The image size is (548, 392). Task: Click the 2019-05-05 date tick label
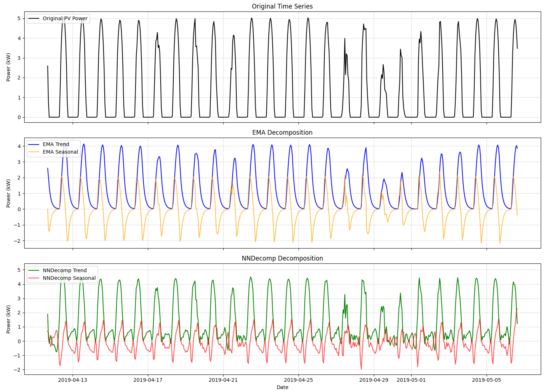tap(486, 380)
